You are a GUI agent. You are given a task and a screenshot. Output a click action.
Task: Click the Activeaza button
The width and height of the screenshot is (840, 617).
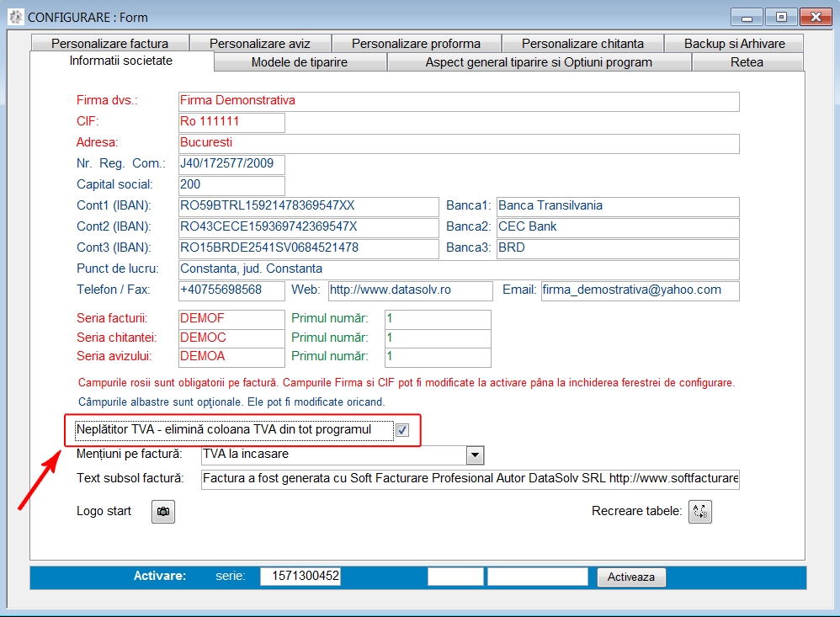tap(631, 577)
